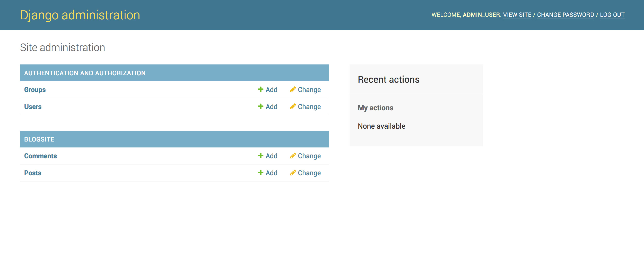Click the pencil icon in Posts row

(x=293, y=173)
